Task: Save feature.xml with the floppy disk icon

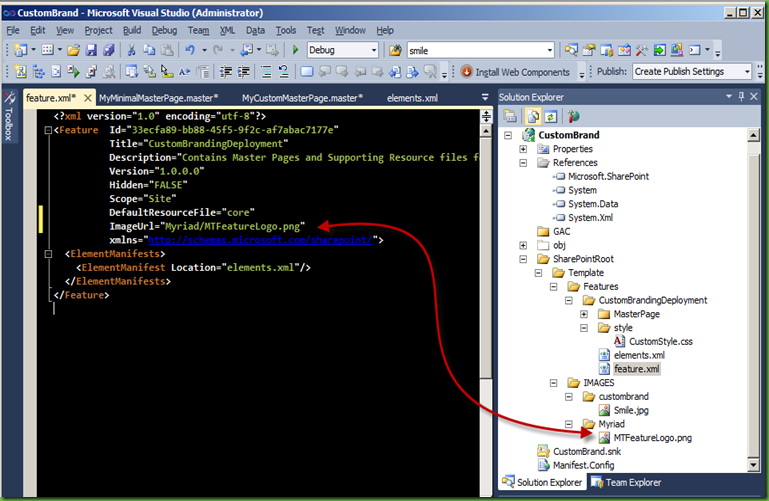Action: pyautogui.click(x=91, y=50)
